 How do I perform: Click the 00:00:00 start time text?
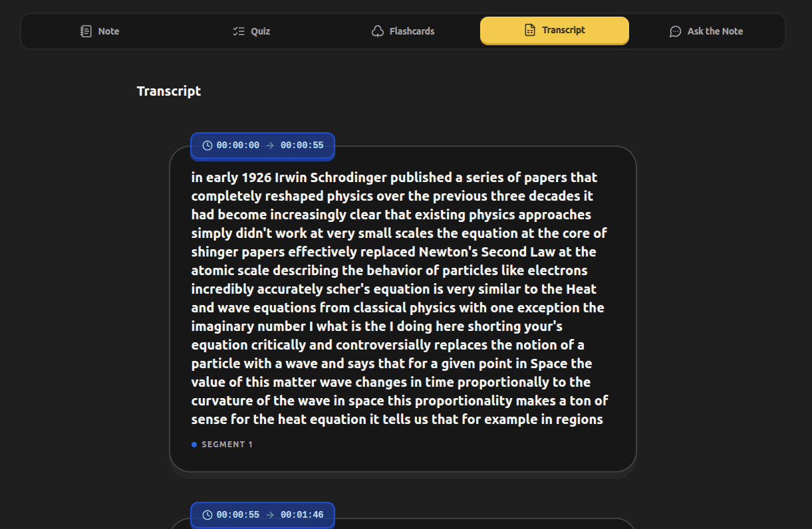click(x=238, y=146)
